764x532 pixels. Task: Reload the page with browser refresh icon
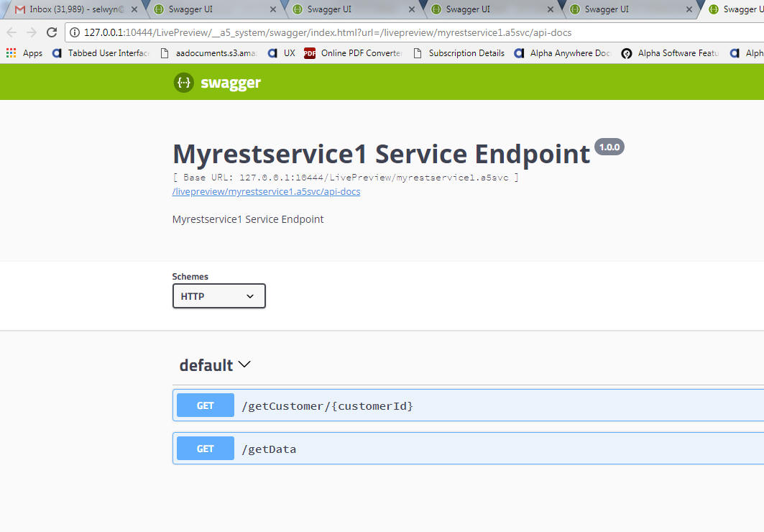click(52, 32)
